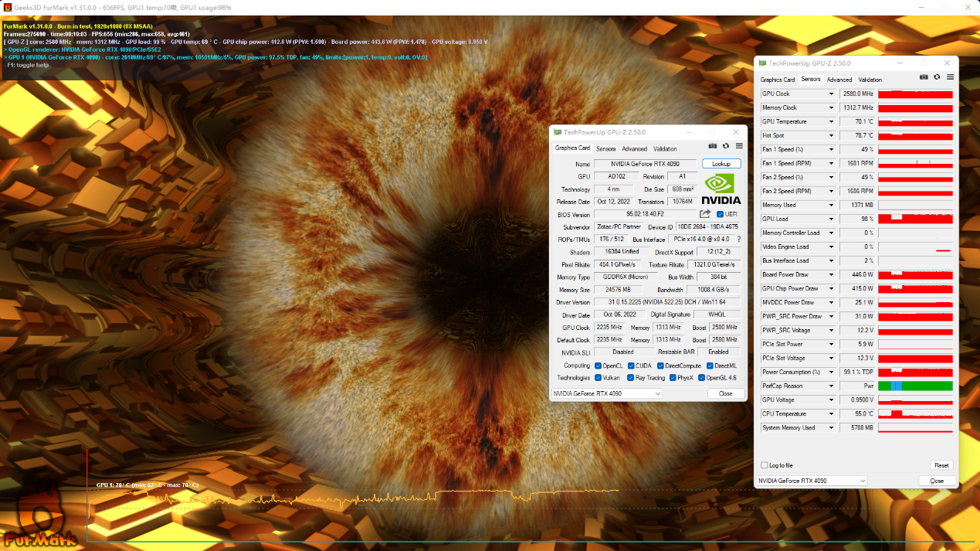The image size is (980, 551).
Task: Open the Board Power Draw sensor dropdown
Action: [832, 275]
